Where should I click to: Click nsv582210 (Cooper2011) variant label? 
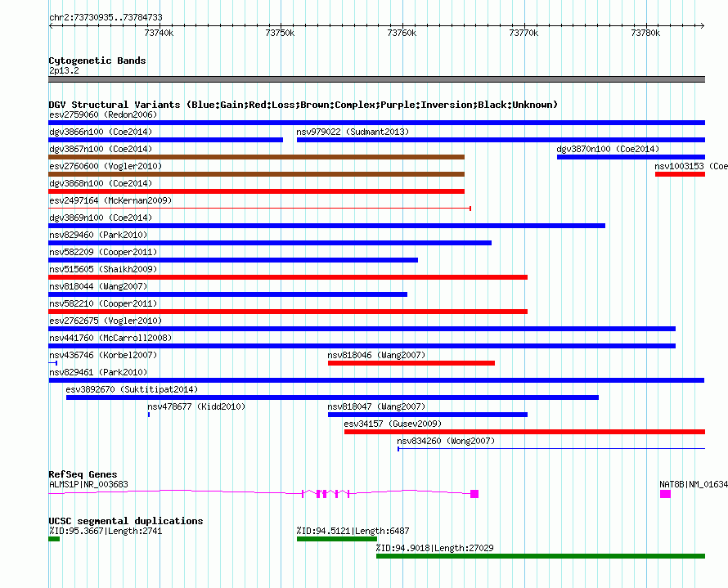[103, 303]
